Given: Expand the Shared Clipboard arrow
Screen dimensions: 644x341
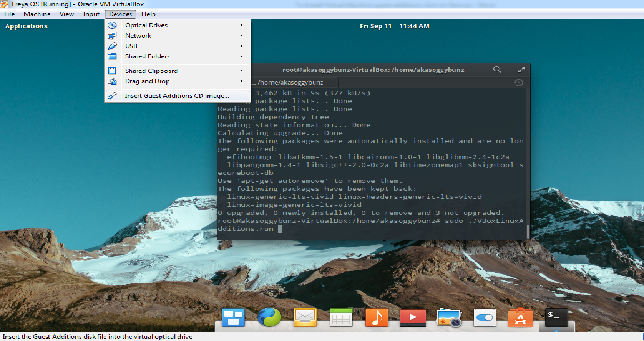Looking at the screenshot, I should (x=241, y=71).
